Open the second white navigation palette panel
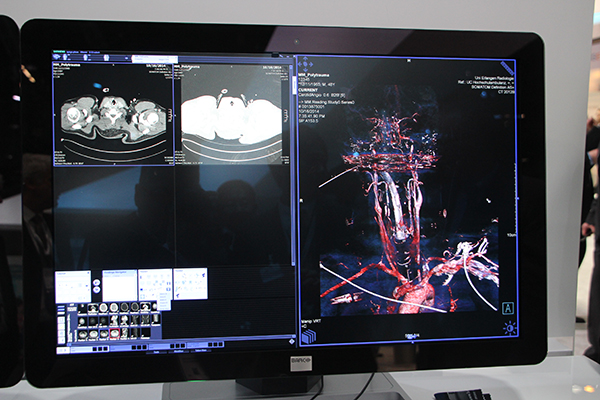Image resolution: width=600 pixels, height=400 pixels. point(120,284)
